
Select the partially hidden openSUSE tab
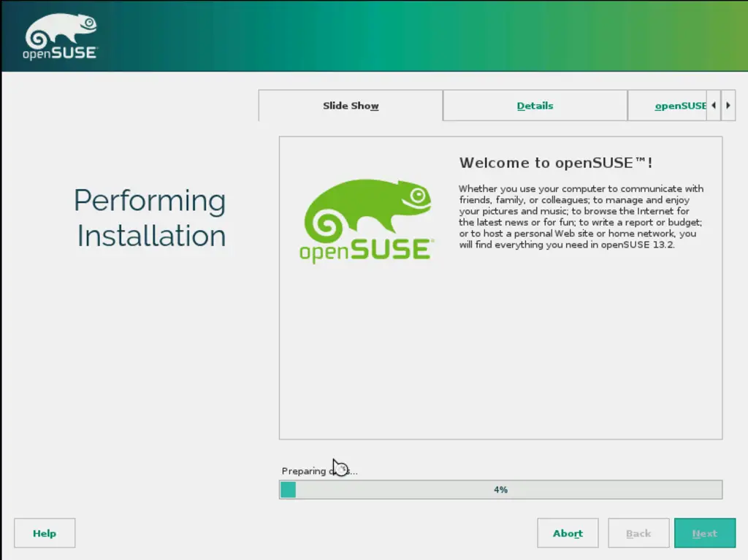point(667,105)
